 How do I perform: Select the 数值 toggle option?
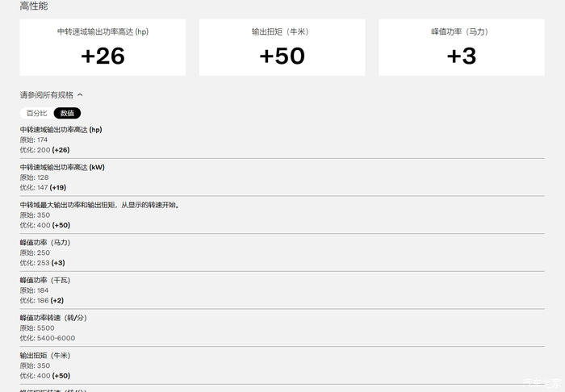click(x=67, y=113)
